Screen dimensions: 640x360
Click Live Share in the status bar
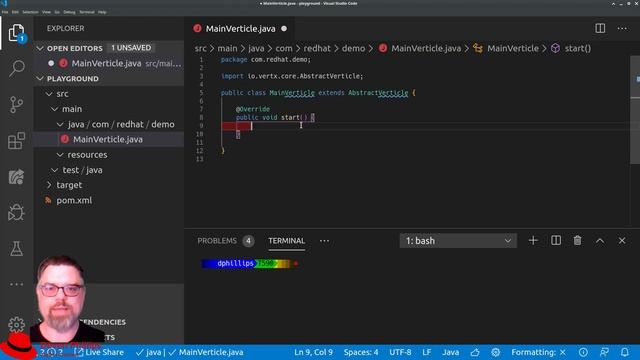point(99,352)
